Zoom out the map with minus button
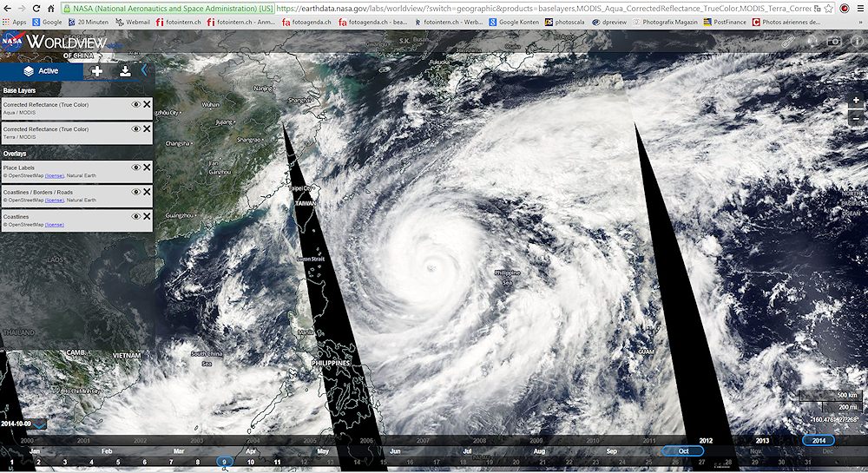Image resolution: width=868 pixels, height=473 pixels. pyautogui.click(x=857, y=120)
